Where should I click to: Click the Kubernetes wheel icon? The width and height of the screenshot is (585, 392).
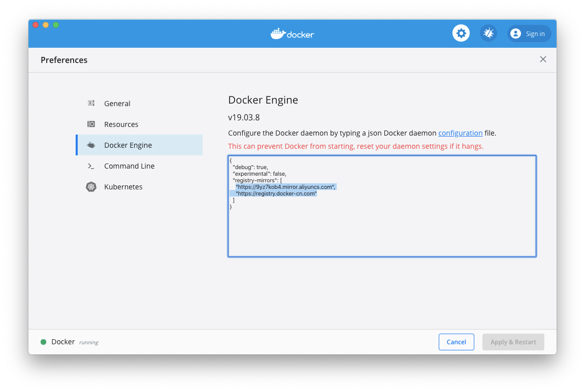(91, 187)
